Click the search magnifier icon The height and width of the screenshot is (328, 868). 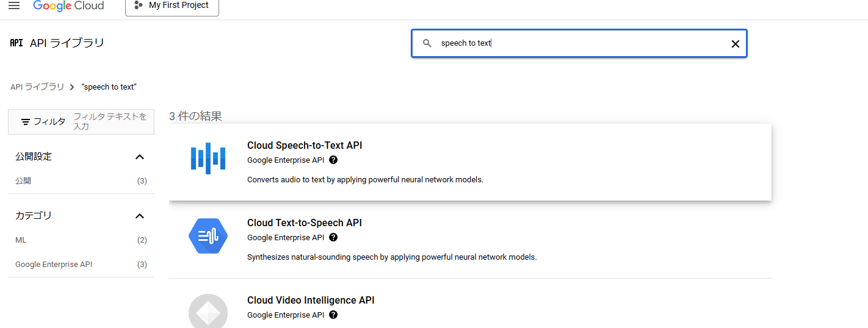(x=427, y=43)
